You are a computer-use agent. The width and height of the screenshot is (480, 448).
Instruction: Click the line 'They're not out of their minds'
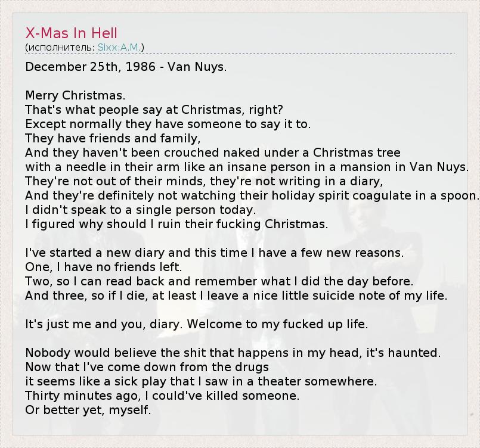click(x=204, y=181)
